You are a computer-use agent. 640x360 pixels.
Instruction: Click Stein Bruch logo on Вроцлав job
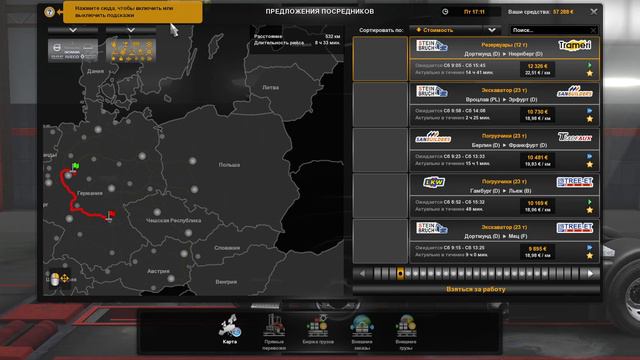click(x=432, y=91)
